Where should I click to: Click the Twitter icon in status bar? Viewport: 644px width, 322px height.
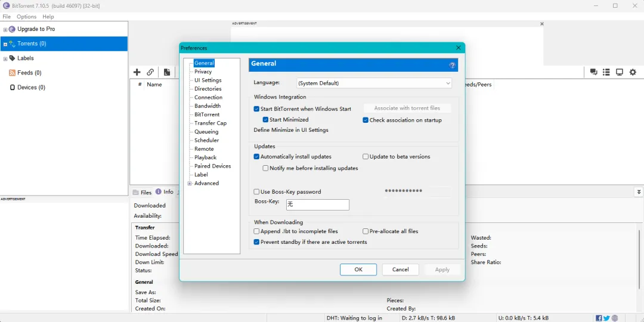606,318
